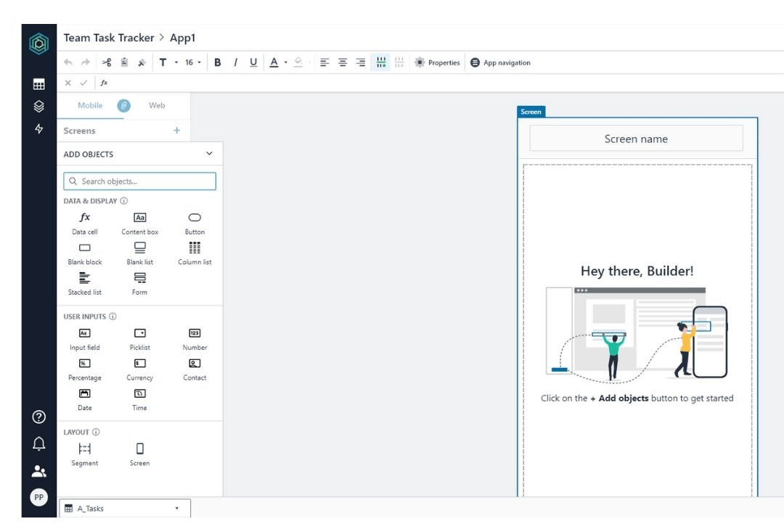Open Help question mark icon
The image size is (784, 532).
pos(38,417)
